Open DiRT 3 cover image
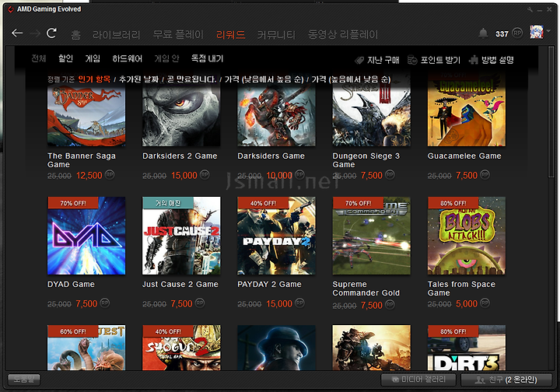This screenshot has width=560, height=392. (x=467, y=348)
